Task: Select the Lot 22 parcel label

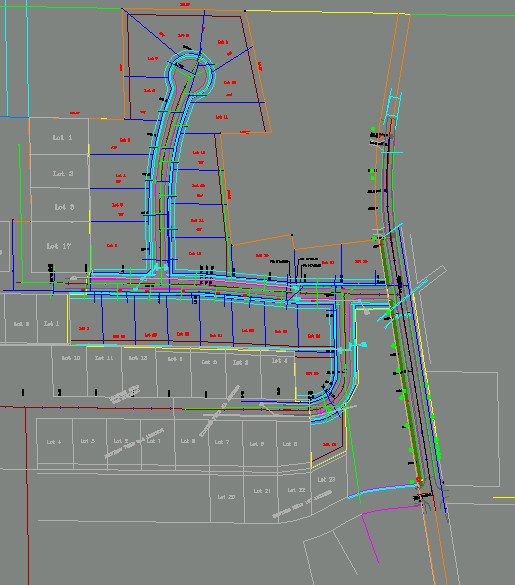Action: [296, 490]
